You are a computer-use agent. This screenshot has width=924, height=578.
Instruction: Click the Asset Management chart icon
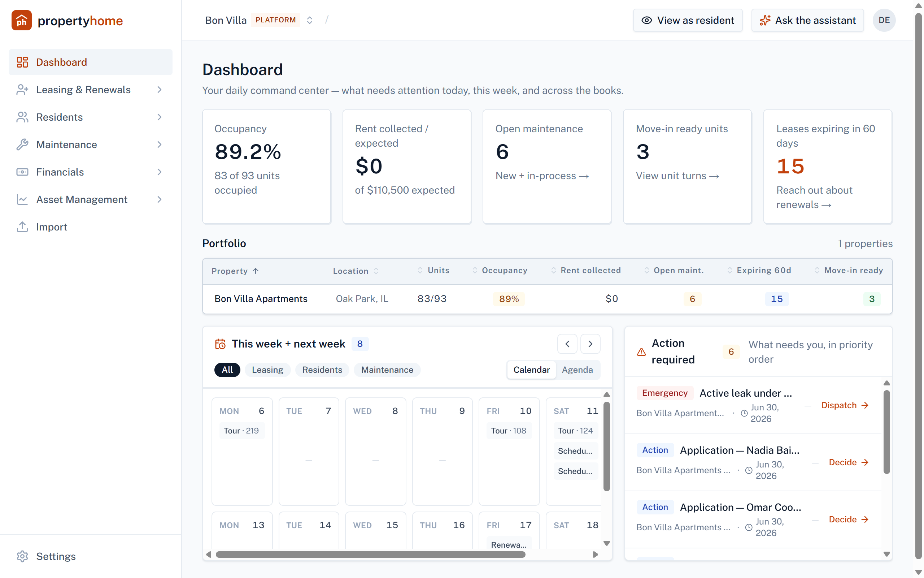(22, 199)
